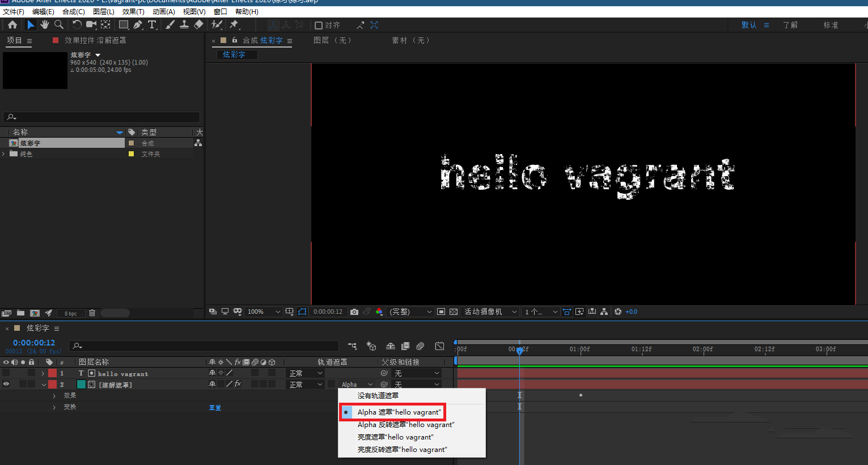
Task: Expand the 效果 property group
Action: 54,396
